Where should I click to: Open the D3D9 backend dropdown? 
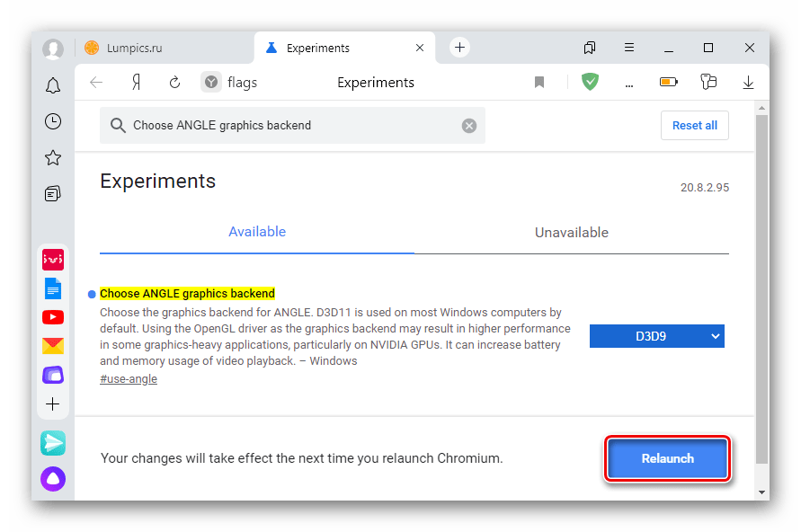point(656,336)
